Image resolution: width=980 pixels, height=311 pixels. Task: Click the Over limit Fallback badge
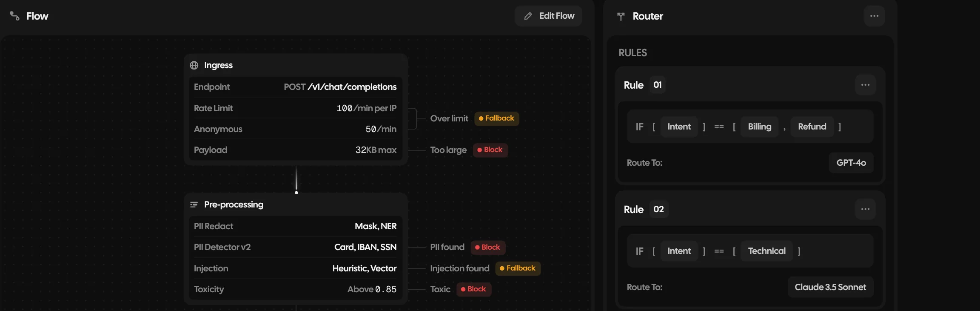click(x=497, y=118)
